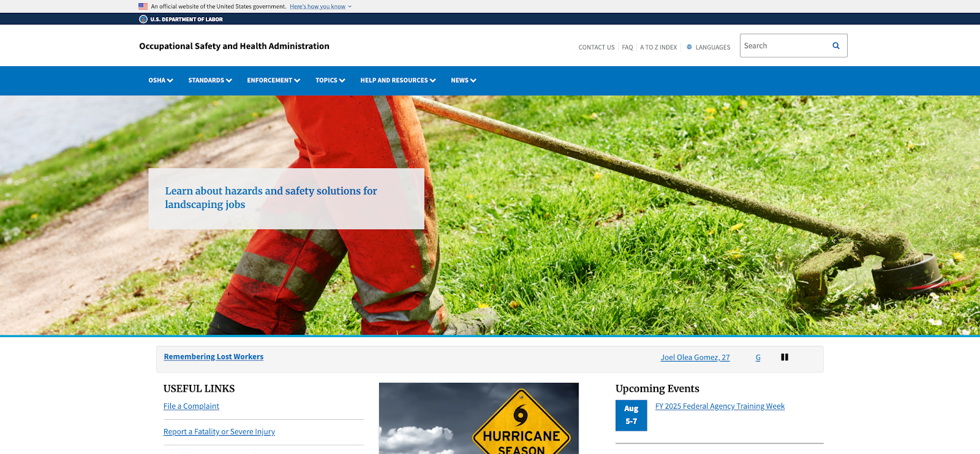
Task: Expand the Standards menu
Action: coord(210,80)
